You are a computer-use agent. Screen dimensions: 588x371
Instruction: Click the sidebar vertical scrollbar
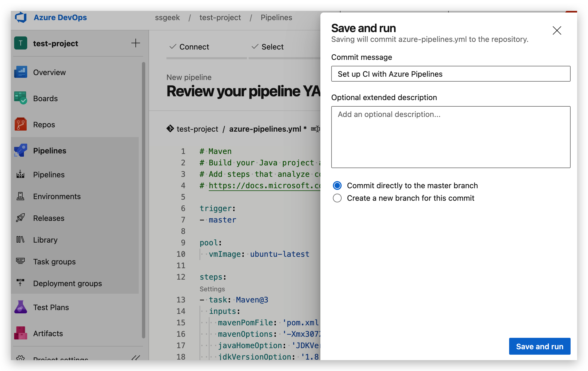coord(144,200)
